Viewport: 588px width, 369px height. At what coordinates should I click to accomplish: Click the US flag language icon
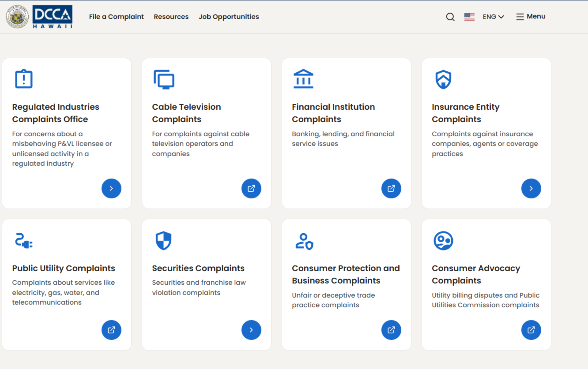[469, 17]
